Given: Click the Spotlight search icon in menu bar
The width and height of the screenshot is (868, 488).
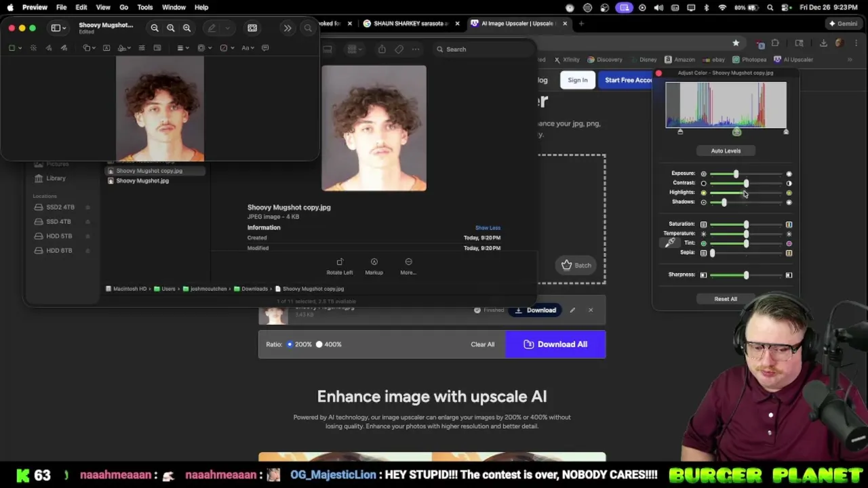Looking at the screenshot, I should (770, 7).
